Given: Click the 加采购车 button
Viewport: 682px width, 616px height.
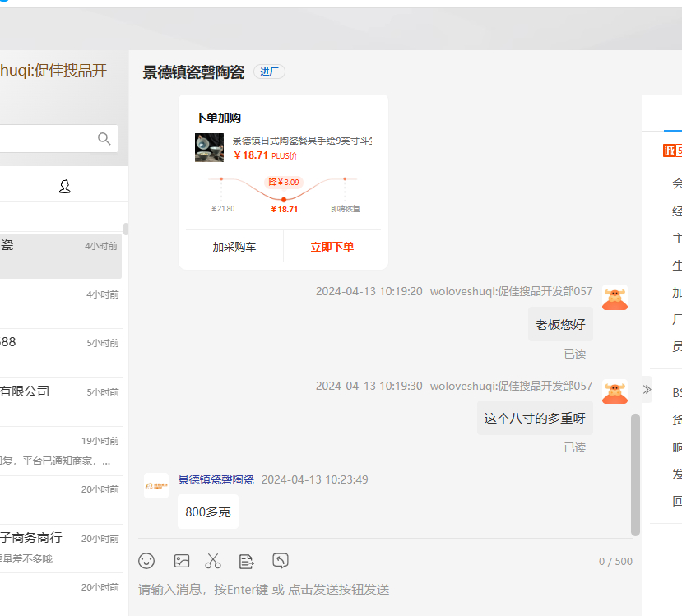Looking at the screenshot, I should (x=234, y=247).
